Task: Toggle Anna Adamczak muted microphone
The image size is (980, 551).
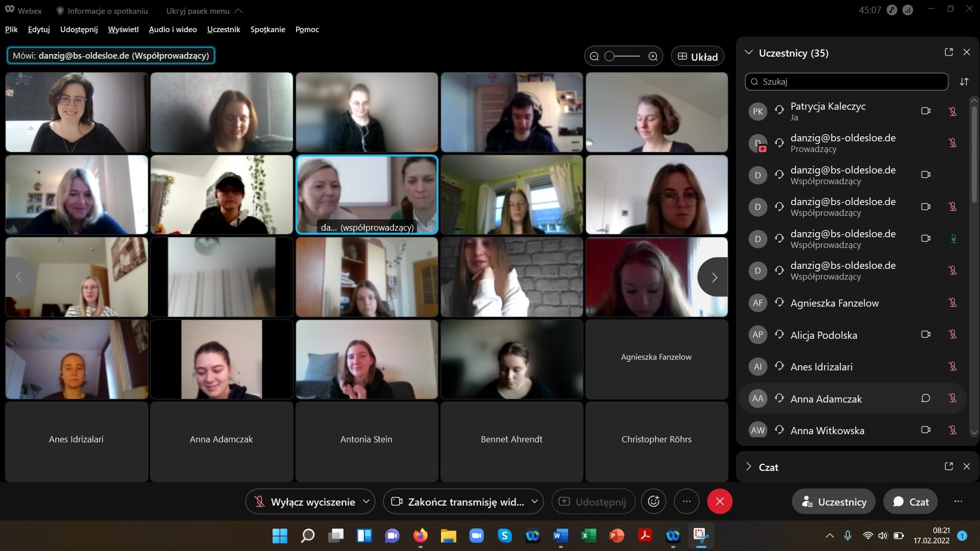Action: tap(953, 398)
